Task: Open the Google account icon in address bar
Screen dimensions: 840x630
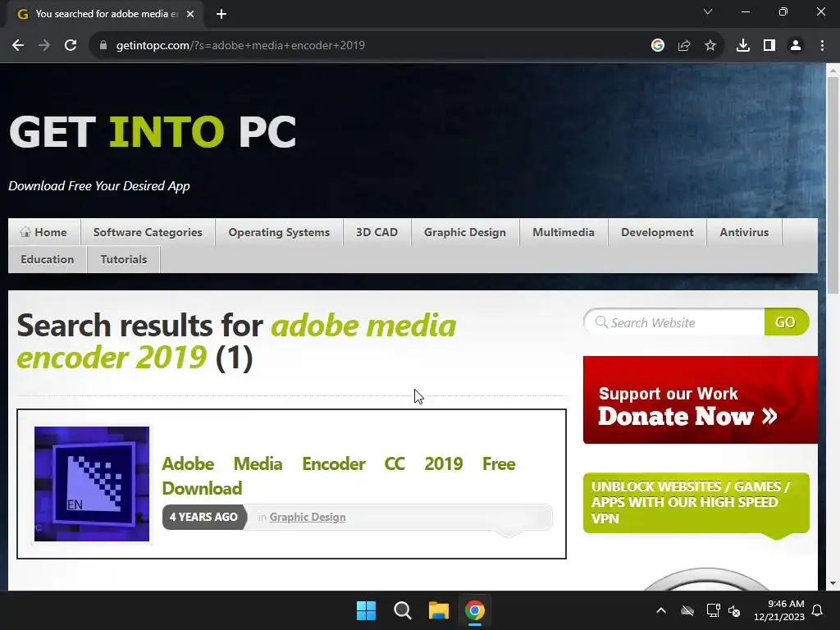Action: click(657, 46)
